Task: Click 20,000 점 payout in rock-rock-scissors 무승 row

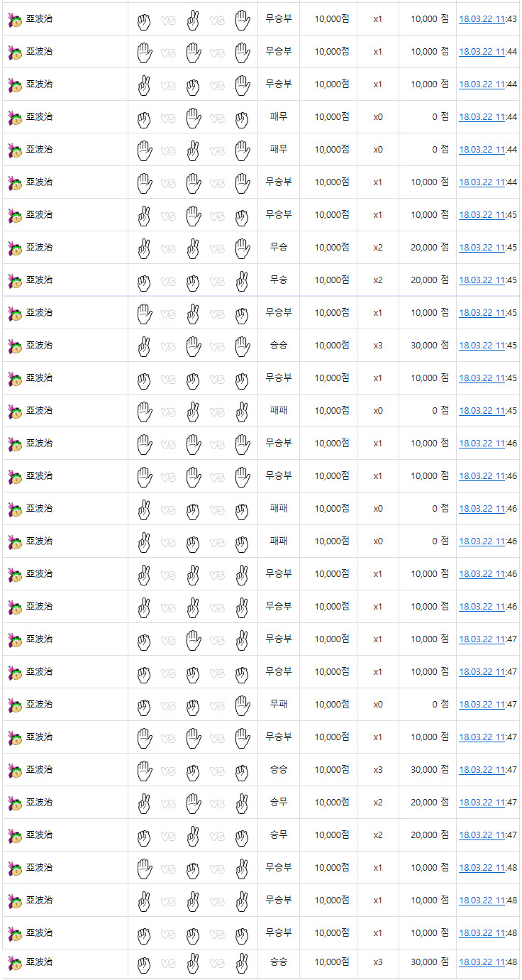Action: point(430,280)
